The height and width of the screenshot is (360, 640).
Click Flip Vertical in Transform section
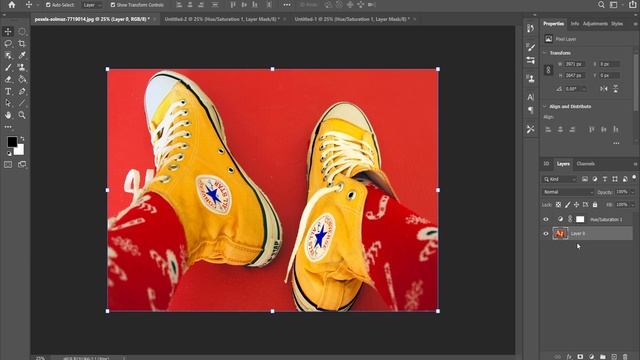(616, 89)
